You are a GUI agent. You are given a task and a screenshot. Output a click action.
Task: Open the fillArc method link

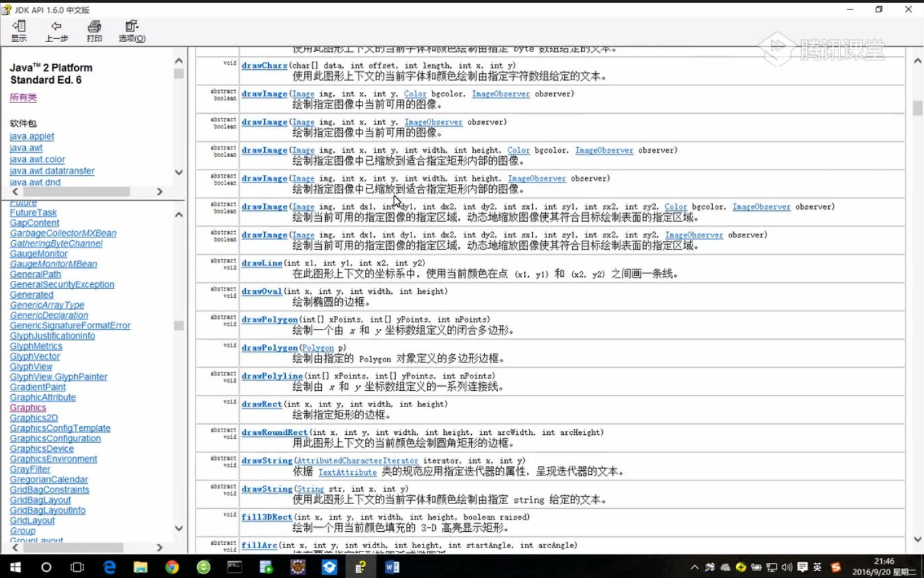[259, 545]
